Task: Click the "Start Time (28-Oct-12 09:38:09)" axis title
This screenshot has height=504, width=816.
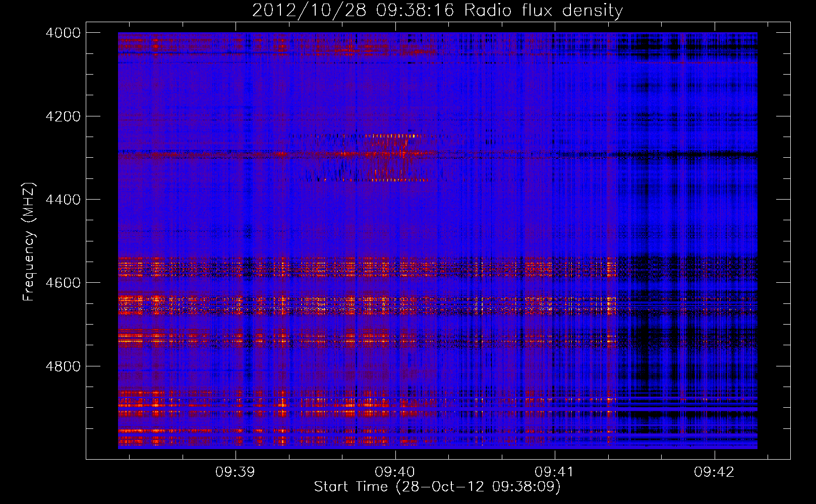Action: [x=437, y=487]
